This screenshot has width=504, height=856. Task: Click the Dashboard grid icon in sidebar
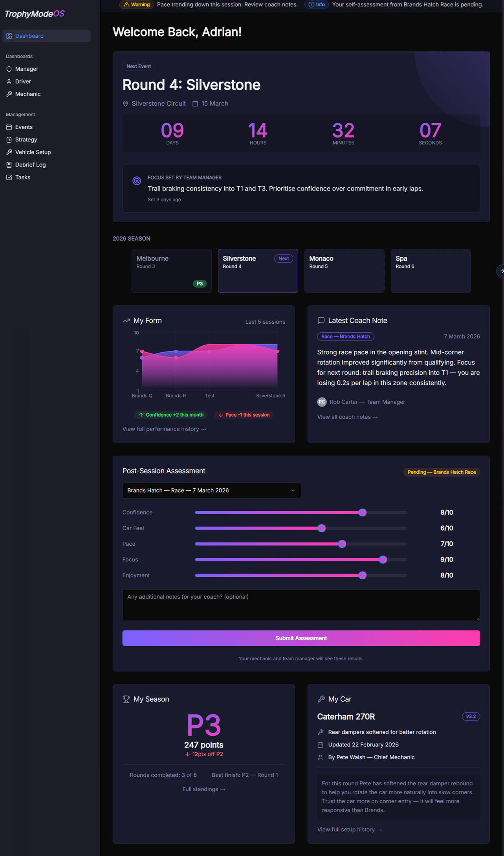pyautogui.click(x=9, y=36)
